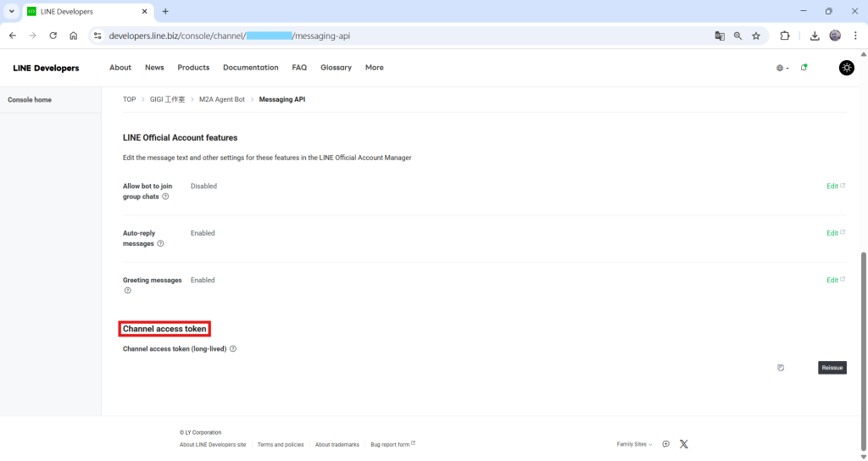Close the LINE Developers tab
This screenshot has width=868, height=461.
tap(144, 12)
